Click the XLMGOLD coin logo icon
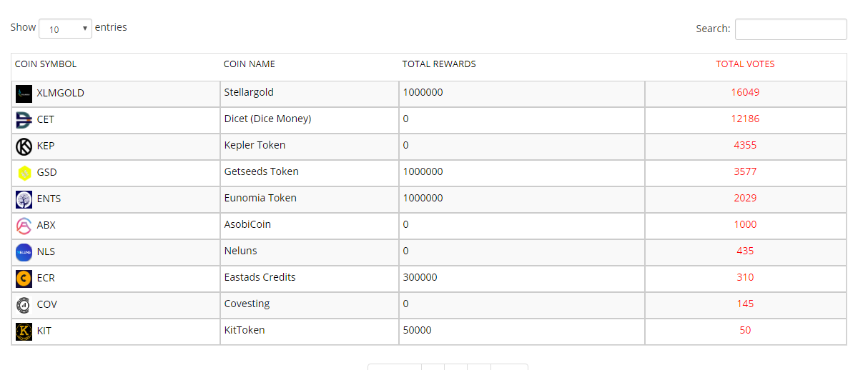Image resolution: width=868 pixels, height=370 pixels. (x=24, y=94)
